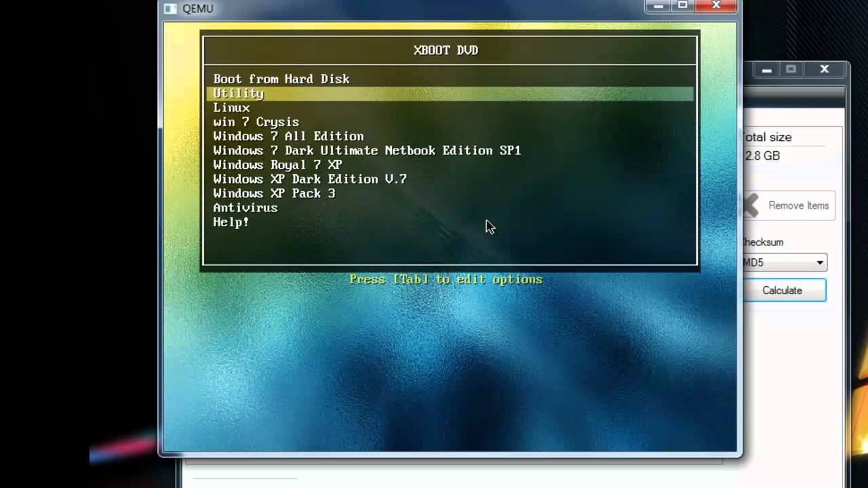Click Calculate button in background window
This screenshot has width=868, height=488.
pyautogui.click(x=785, y=290)
